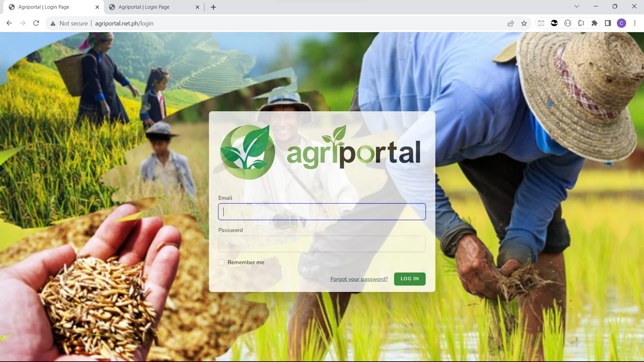View site info via Not secure warning
Screen dimensions: 644x362
click(x=69, y=23)
